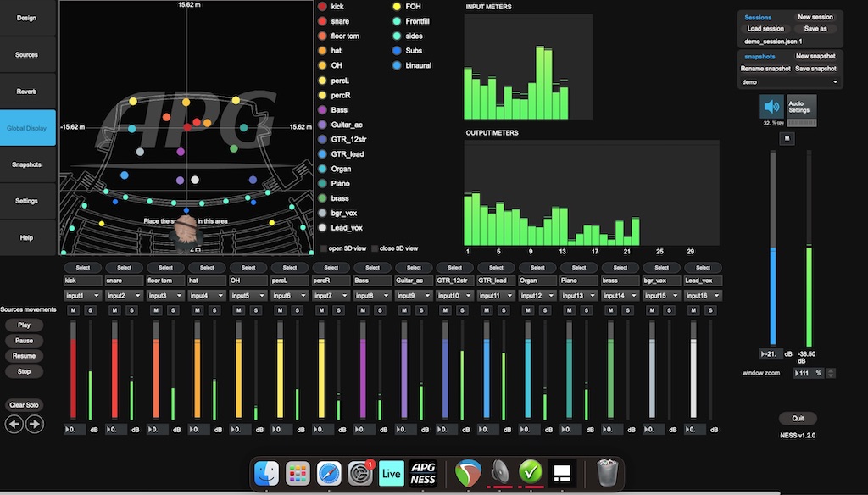The height and width of the screenshot is (495, 868).
Task: Solo the snare channel
Action: [x=132, y=311]
